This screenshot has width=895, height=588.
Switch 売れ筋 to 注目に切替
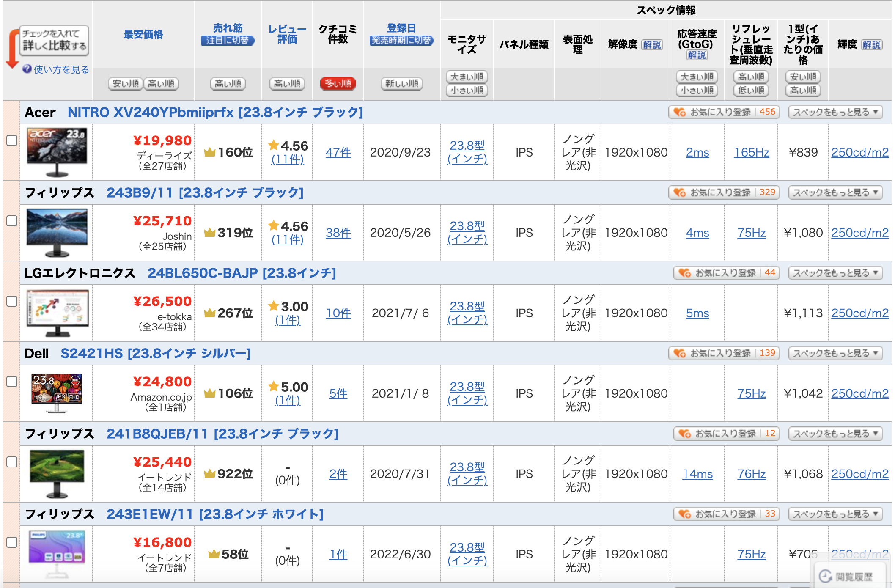click(228, 41)
